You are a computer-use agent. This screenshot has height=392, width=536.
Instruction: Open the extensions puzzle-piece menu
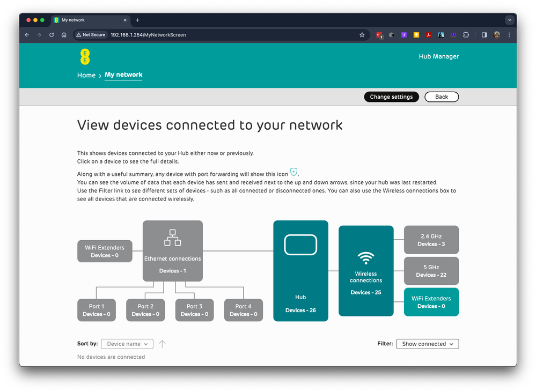pos(466,35)
